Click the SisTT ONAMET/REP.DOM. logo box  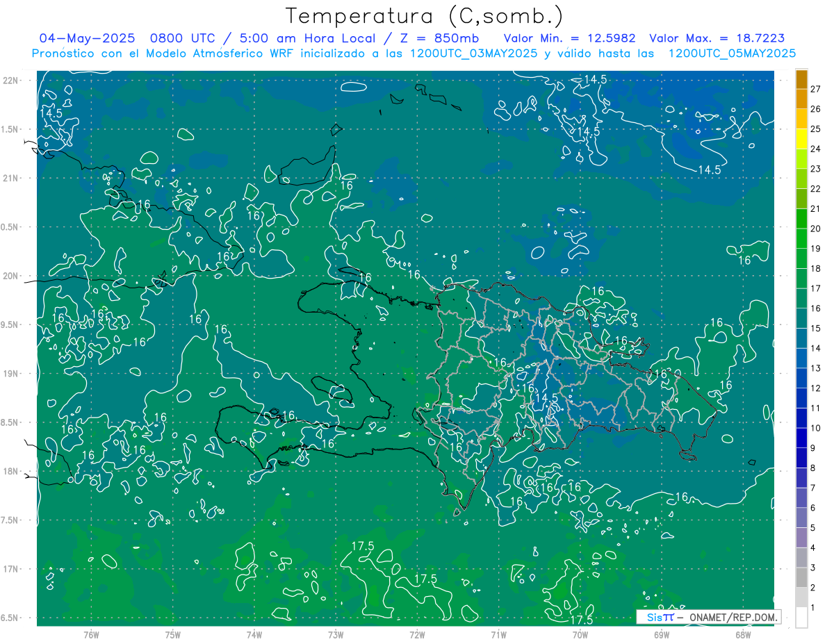708,617
